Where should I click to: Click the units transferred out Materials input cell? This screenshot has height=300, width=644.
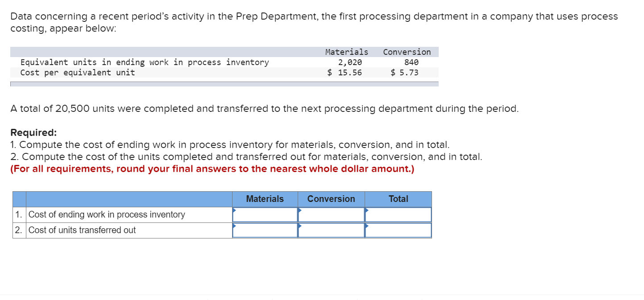(266, 230)
